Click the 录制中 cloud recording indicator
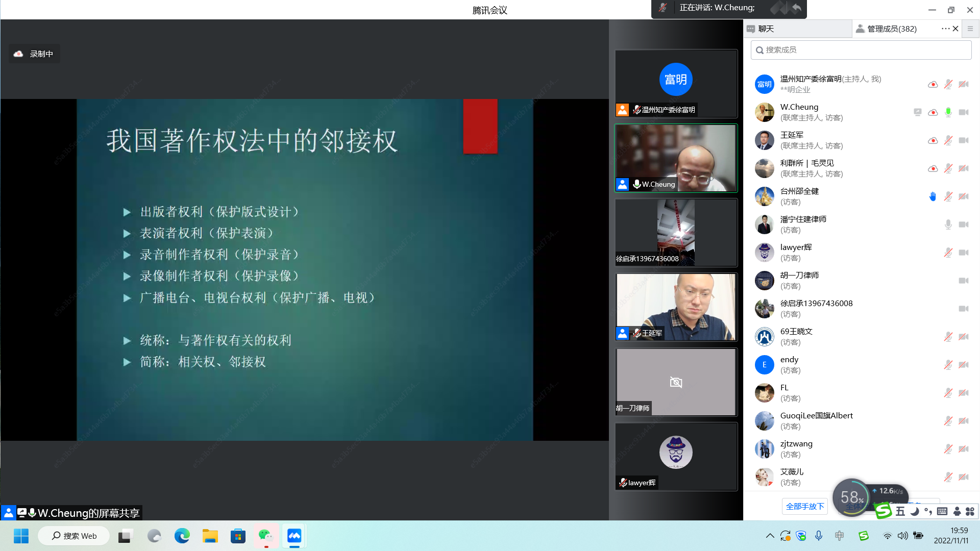Image resolution: width=980 pixels, height=551 pixels. click(x=34, y=54)
